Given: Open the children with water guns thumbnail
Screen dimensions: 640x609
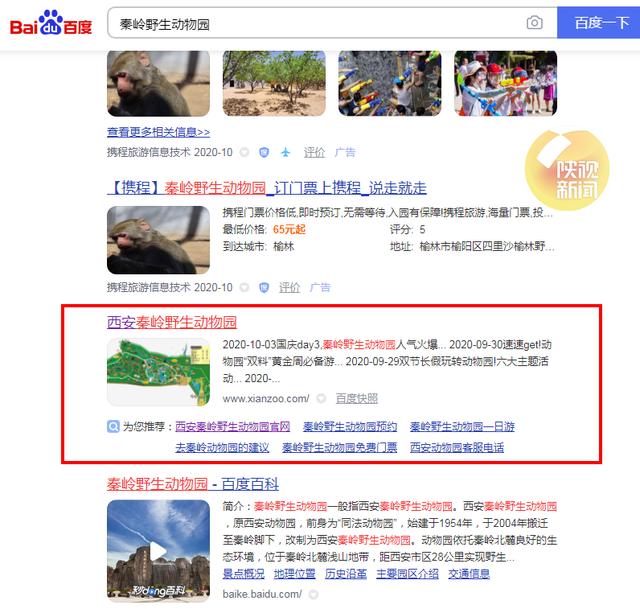Looking at the screenshot, I should [x=505, y=83].
